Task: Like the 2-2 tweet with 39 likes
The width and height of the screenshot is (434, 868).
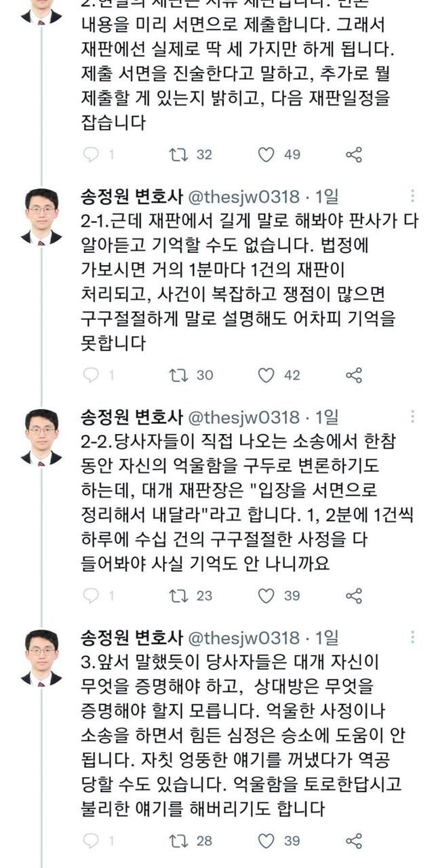Action: click(267, 595)
